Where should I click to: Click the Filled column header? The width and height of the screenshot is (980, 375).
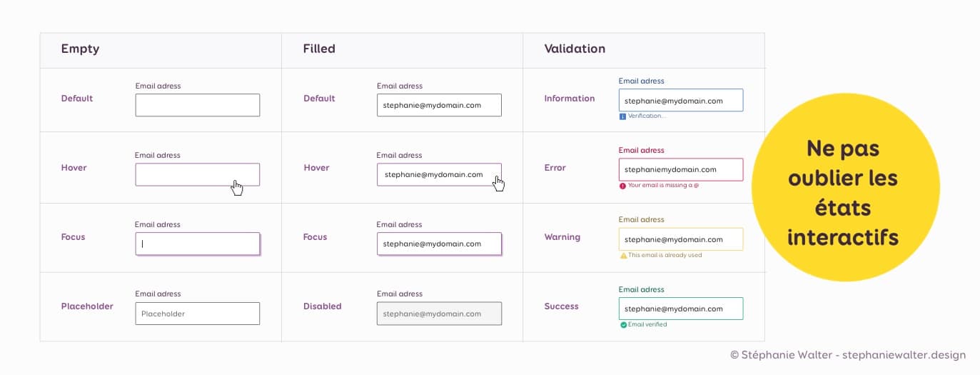319,49
